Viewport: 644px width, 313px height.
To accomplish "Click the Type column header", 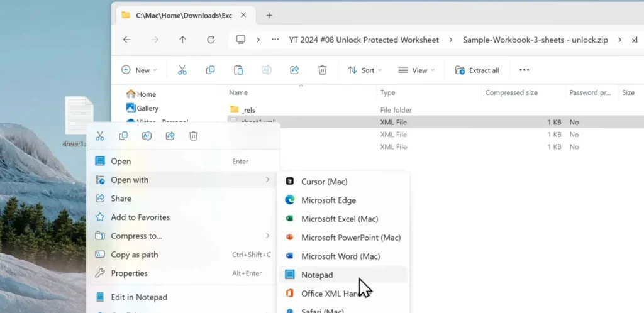I will point(387,93).
